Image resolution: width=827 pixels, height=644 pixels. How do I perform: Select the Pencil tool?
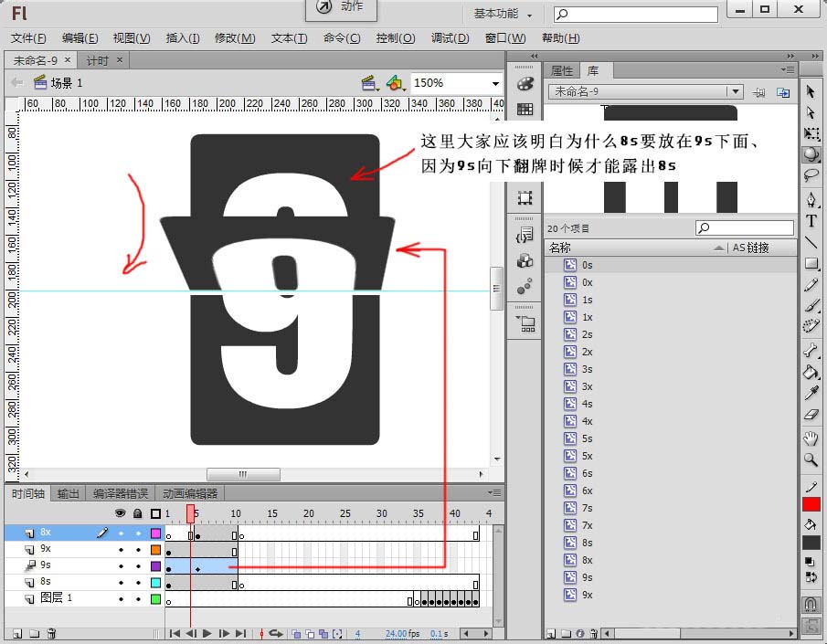(811, 285)
